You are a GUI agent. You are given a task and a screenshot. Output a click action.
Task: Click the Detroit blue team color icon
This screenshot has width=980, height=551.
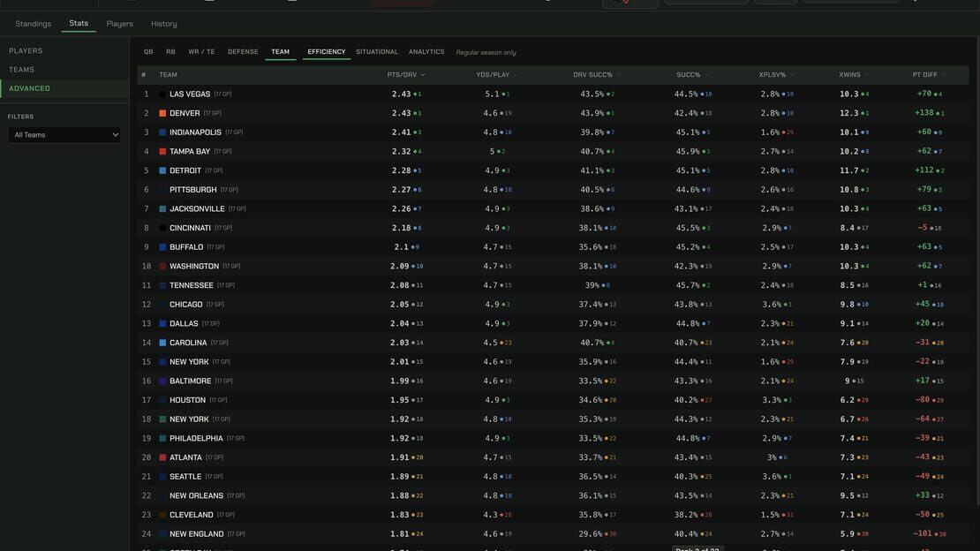coord(162,170)
